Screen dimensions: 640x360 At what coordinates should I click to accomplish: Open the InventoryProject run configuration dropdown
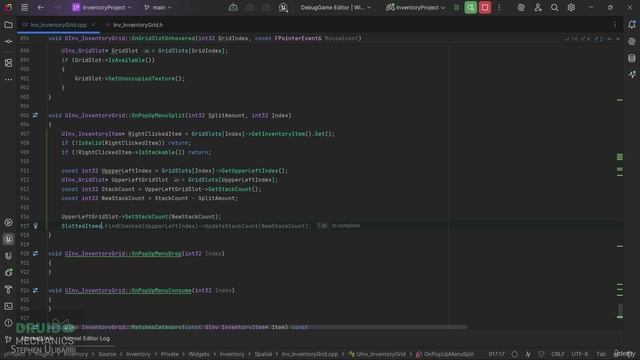coord(416,7)
